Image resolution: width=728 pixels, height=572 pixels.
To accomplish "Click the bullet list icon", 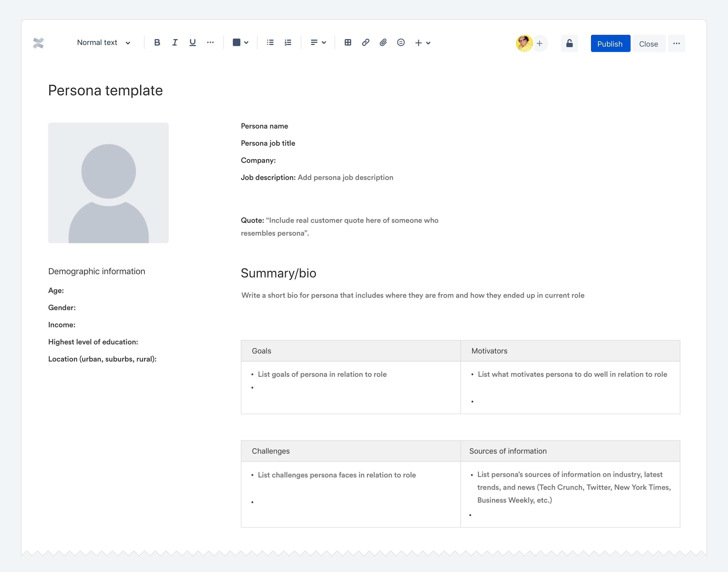I will (x=271, y=43).
